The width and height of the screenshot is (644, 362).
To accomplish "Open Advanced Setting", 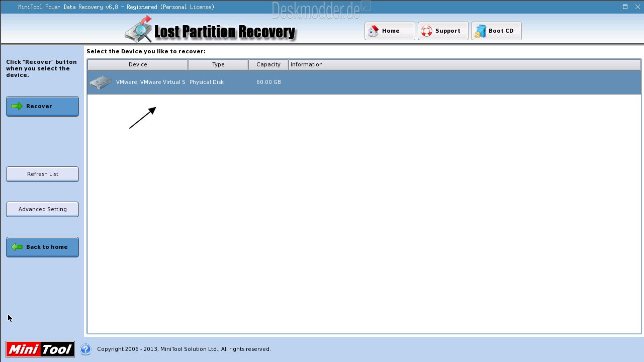I will (42, 209).
